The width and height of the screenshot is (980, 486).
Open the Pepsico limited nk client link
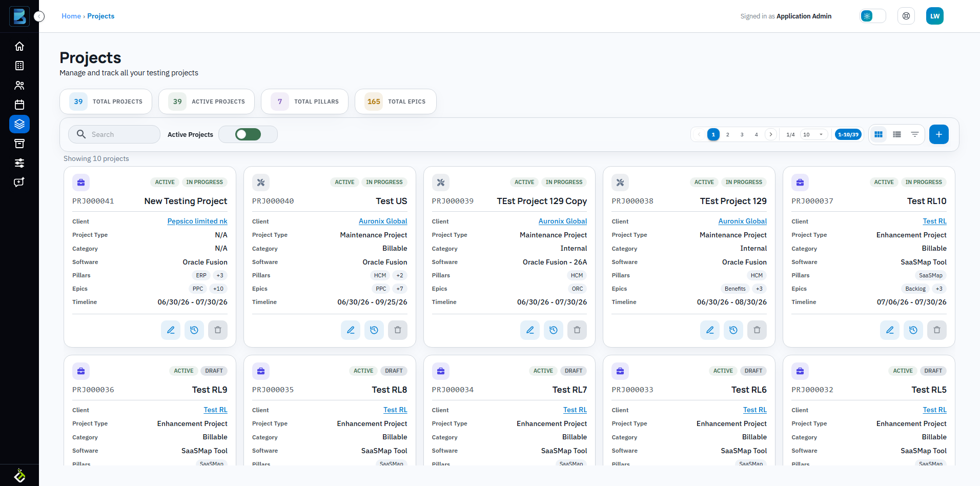tap(197, 221)
